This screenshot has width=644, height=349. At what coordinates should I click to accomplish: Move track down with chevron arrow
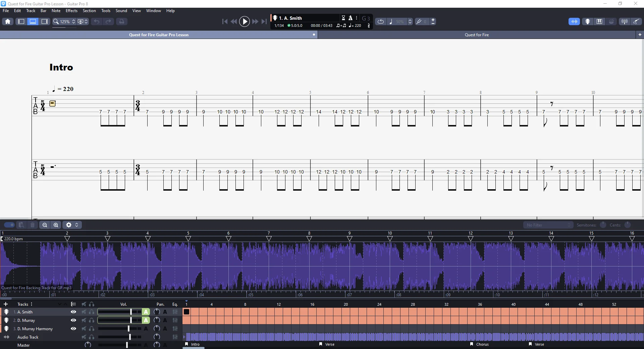coord(60,304)
